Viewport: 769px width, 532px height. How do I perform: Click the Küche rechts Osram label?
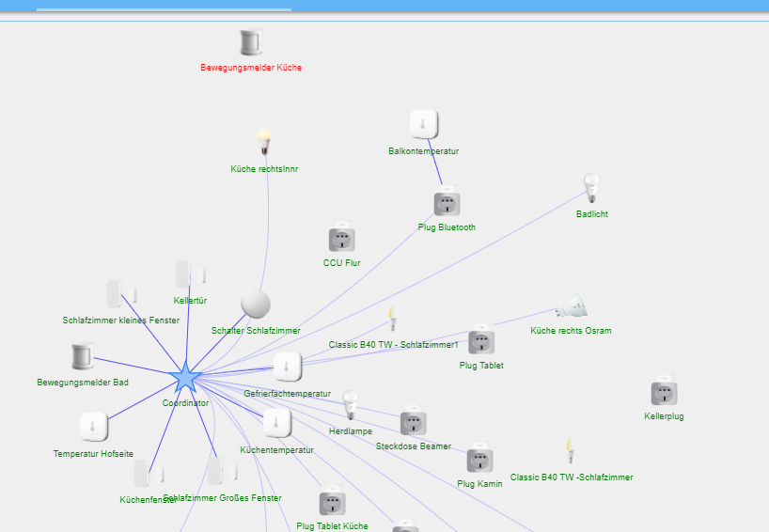[571, 331]
